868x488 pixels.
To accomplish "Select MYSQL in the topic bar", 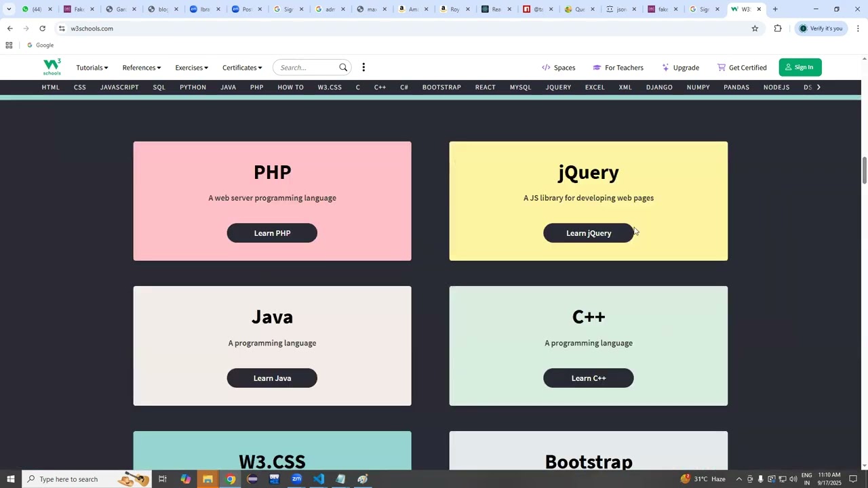I will [x=520, y=87].
